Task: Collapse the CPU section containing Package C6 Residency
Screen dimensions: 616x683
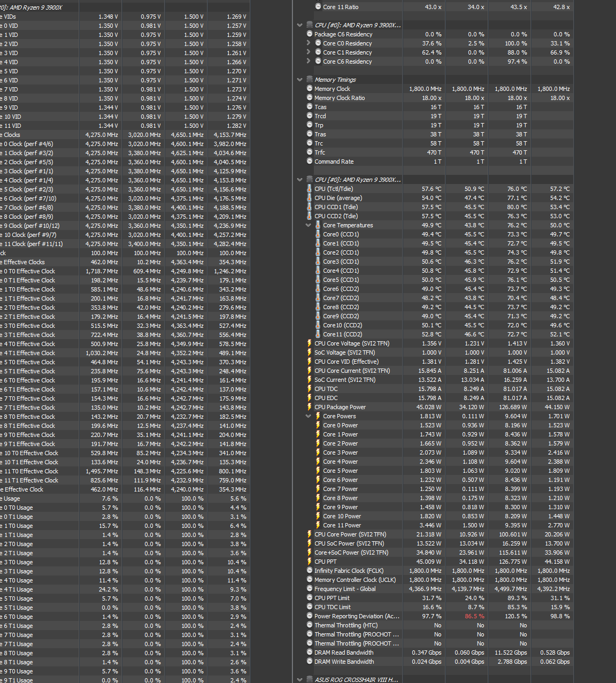Action: click(x=300, y=25)
